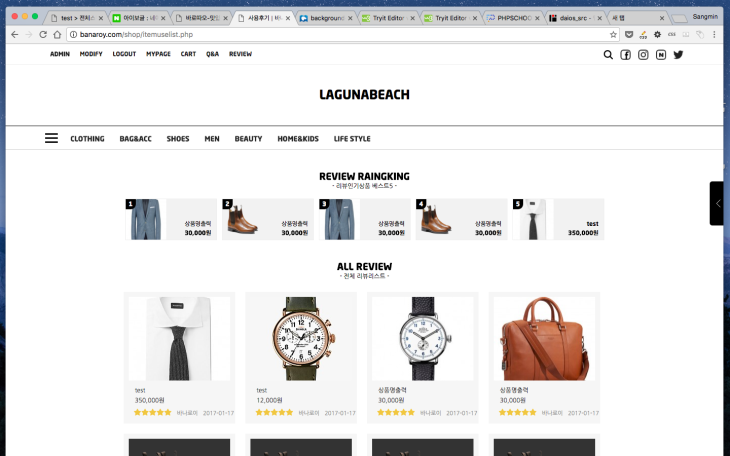
Task: Open the brown leather bag review thumbnail
Action: pyautogui.click(x=544, y=338)
